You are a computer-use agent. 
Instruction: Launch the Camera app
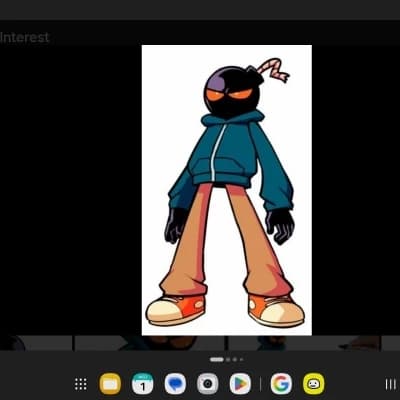pos(208,384)
